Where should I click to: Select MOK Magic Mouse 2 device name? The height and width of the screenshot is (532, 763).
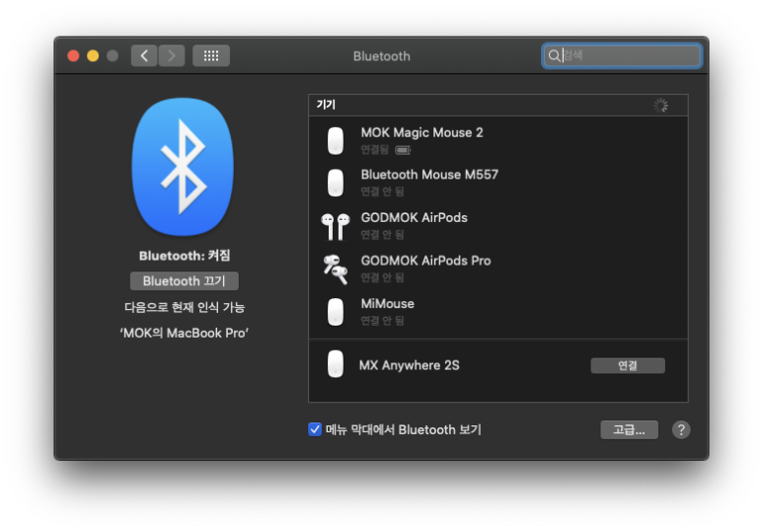click(x=421, y=133)
